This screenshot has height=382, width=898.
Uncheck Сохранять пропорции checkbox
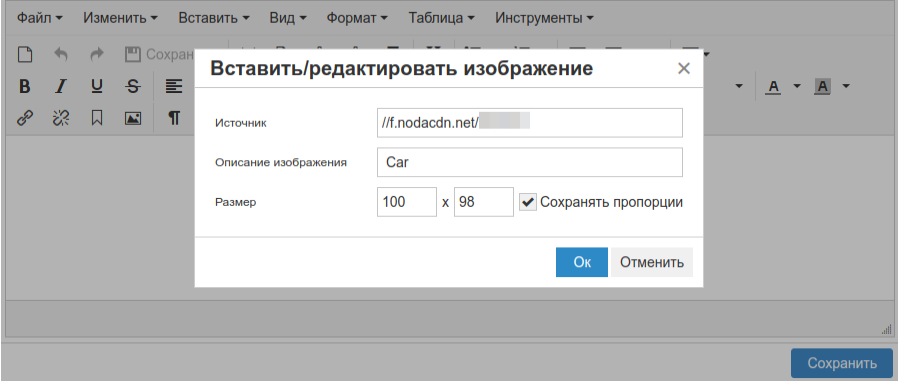coord(528,202)
